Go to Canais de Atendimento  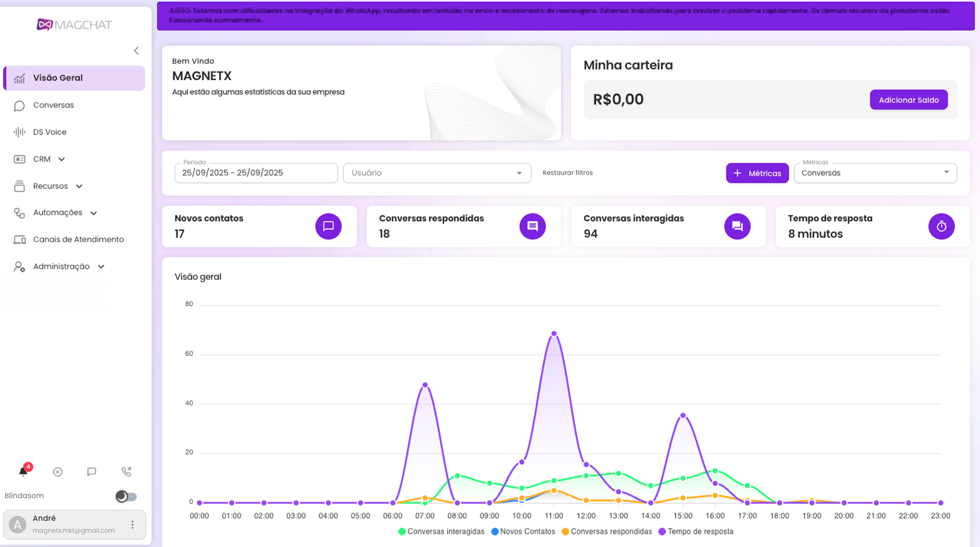pyautogui.click(x=78, y=240)
